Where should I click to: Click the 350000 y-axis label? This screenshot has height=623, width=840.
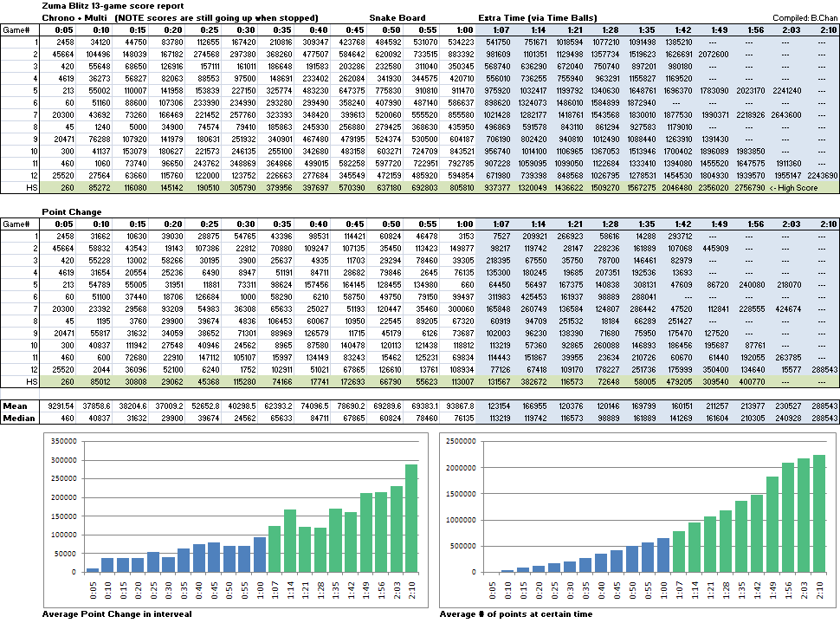64,441
